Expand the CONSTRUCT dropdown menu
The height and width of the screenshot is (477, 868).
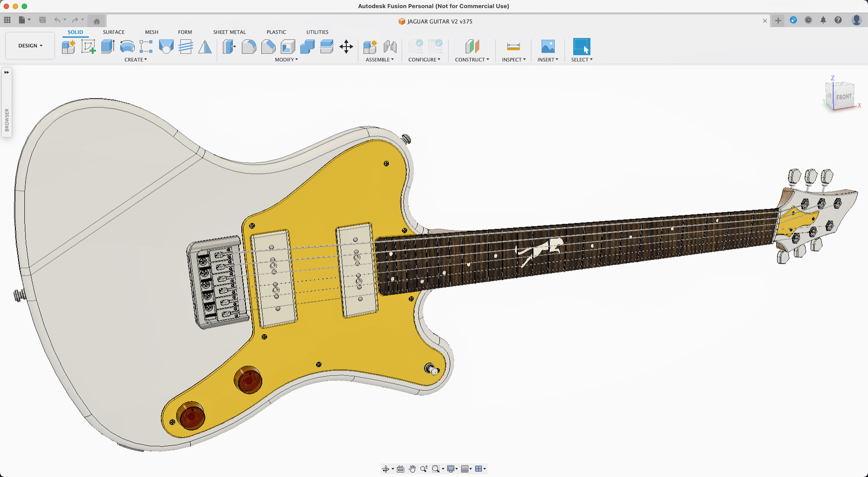[x=472, y=60]
